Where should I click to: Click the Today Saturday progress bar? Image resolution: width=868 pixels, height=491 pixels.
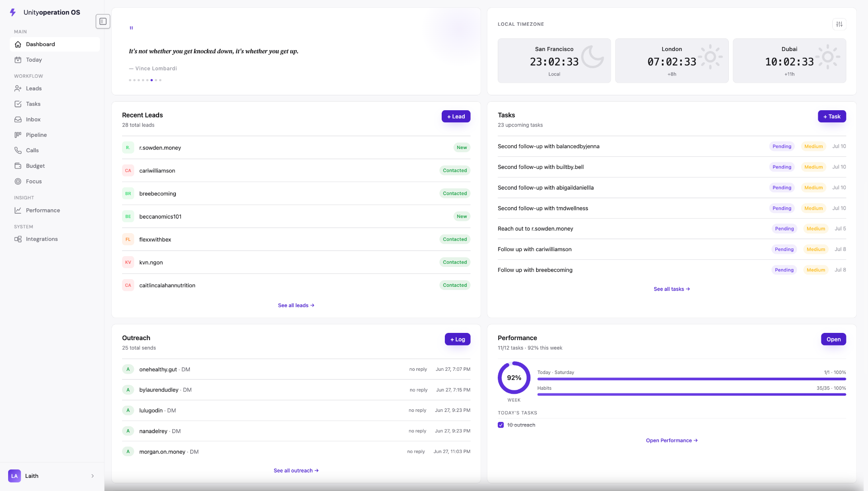tap(692, 379)
